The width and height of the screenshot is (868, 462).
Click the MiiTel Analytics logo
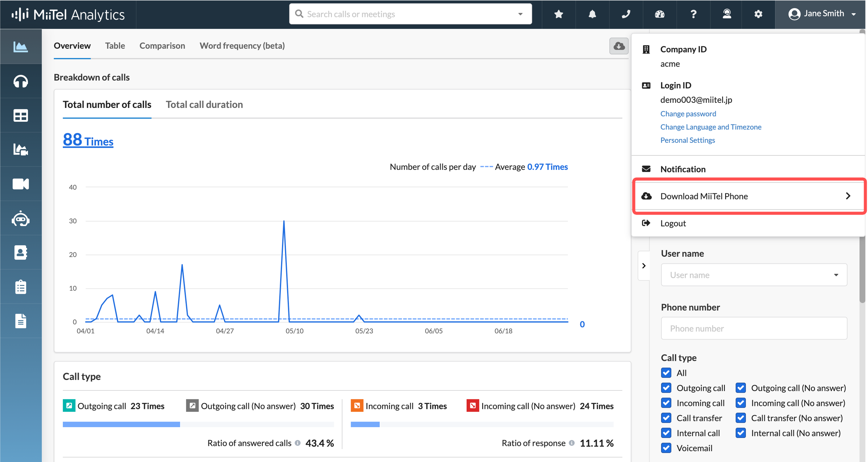68,14
